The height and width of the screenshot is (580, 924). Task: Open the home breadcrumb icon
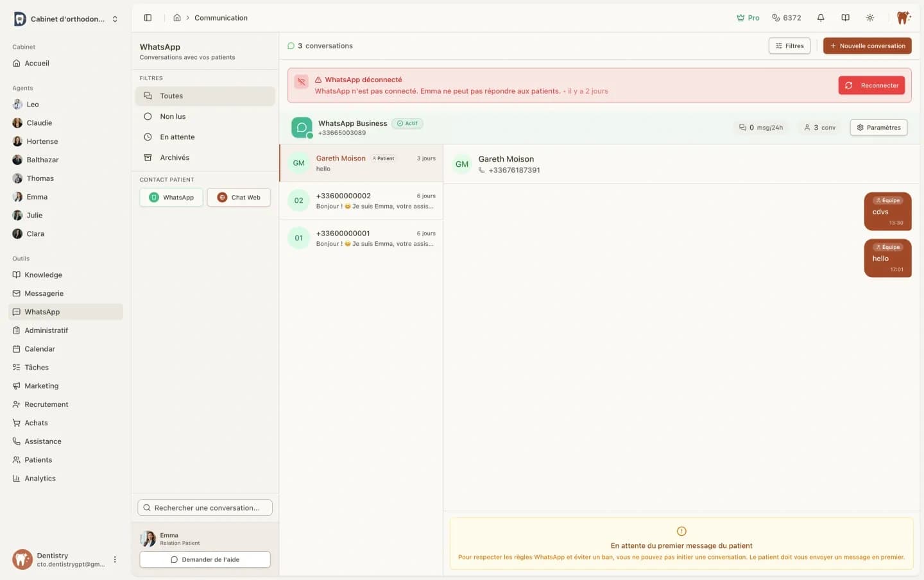[x=177, y=18]
